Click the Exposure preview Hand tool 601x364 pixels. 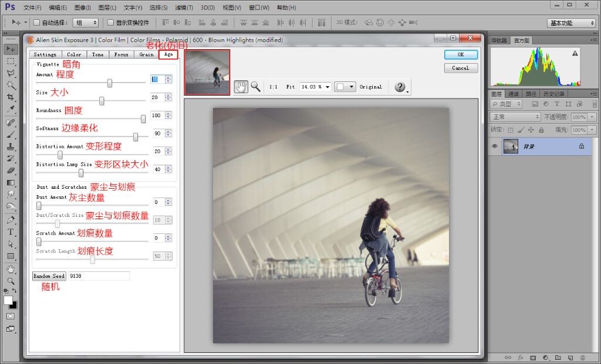(x=241, y=87)
